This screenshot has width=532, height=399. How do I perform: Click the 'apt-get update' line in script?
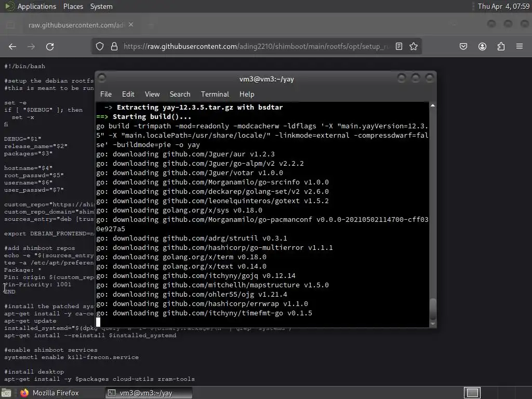pos(30,321)
